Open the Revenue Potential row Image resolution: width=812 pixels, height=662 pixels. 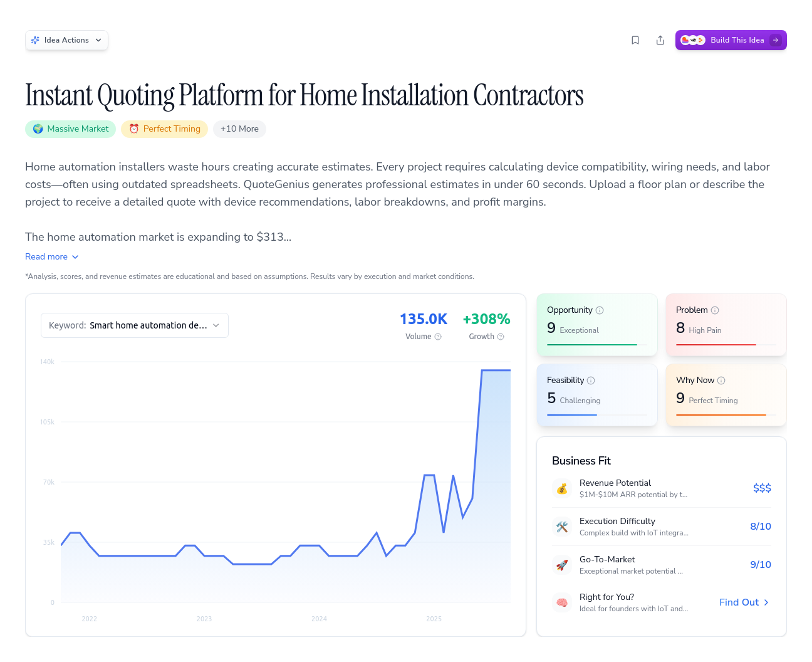click(x=661, y=488)
